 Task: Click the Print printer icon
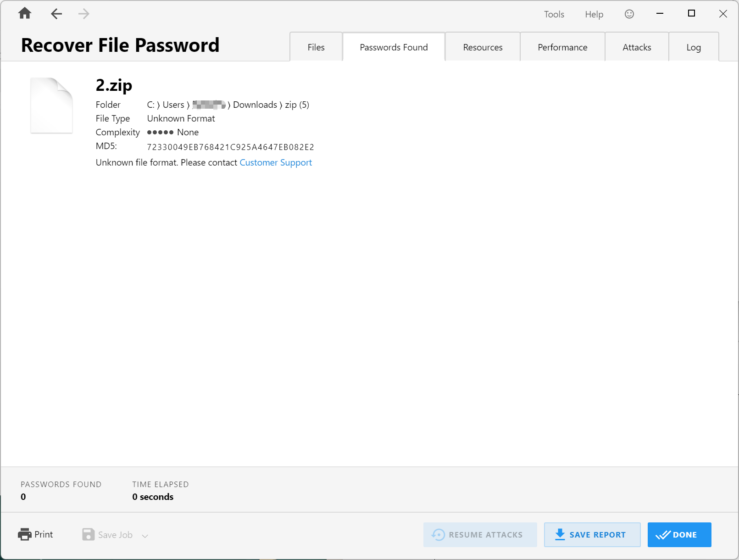coord(24,534)
